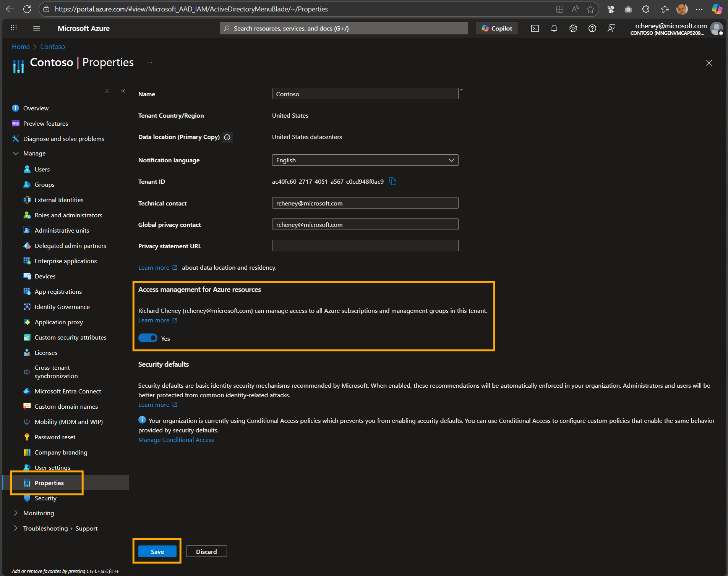This screenshot has width=728, height=576.
Task: Copy the Tenant ID to clipboard
Action: tap(393, 181)
